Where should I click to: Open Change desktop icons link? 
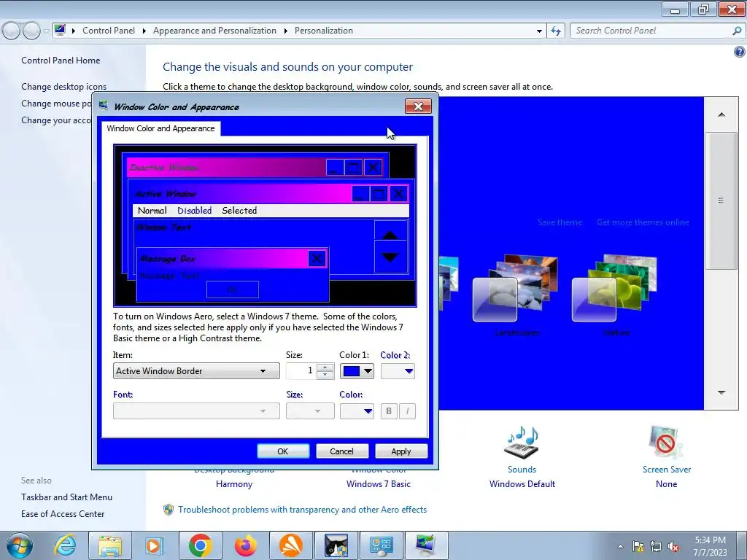64,87
